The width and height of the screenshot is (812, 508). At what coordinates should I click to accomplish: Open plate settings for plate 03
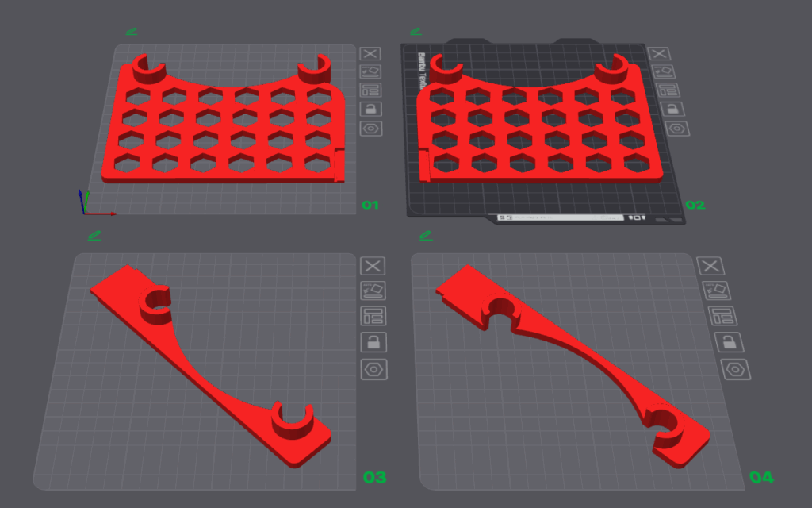373,369
